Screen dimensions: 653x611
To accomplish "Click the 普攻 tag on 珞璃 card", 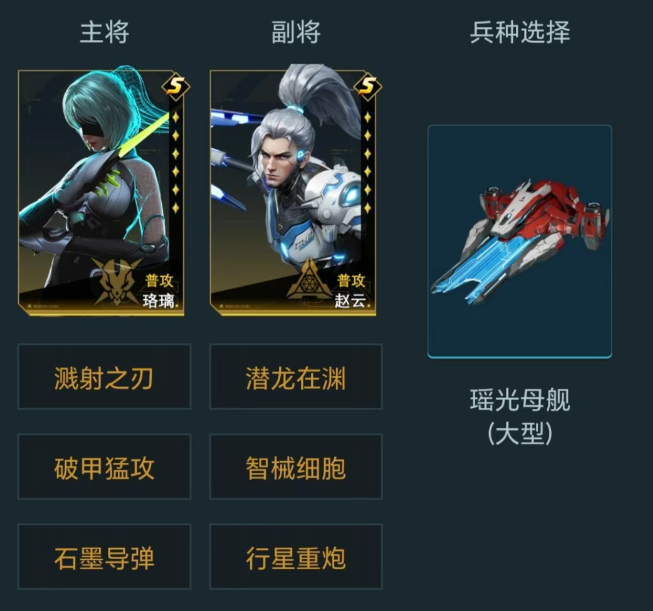I will (159, 281).
